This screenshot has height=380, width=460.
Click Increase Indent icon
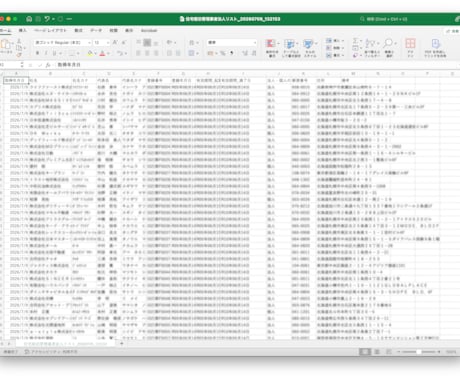click(x=178, y=53)
